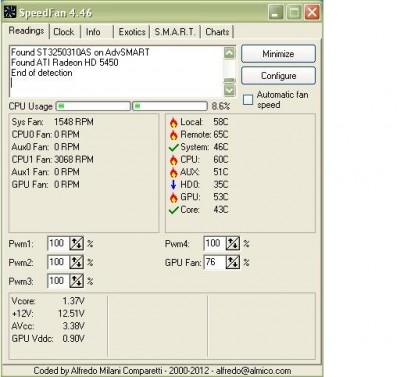The image size is (400, 377).
Task: Click the flame icon next to Remote temperature
Action: pos(173,135)
